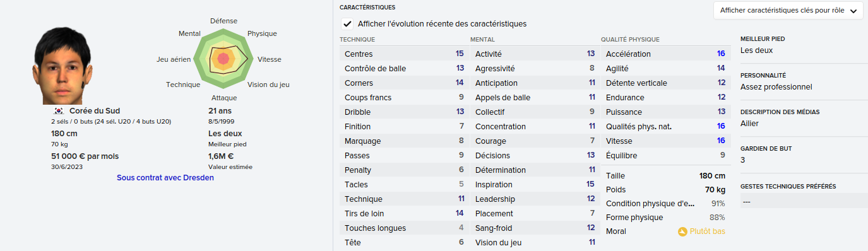Click the chevron arrow of role dropdown
Image resolution: width=868 pixels, height=251 pixels.
pyautogui.click(x=853, y=11)
